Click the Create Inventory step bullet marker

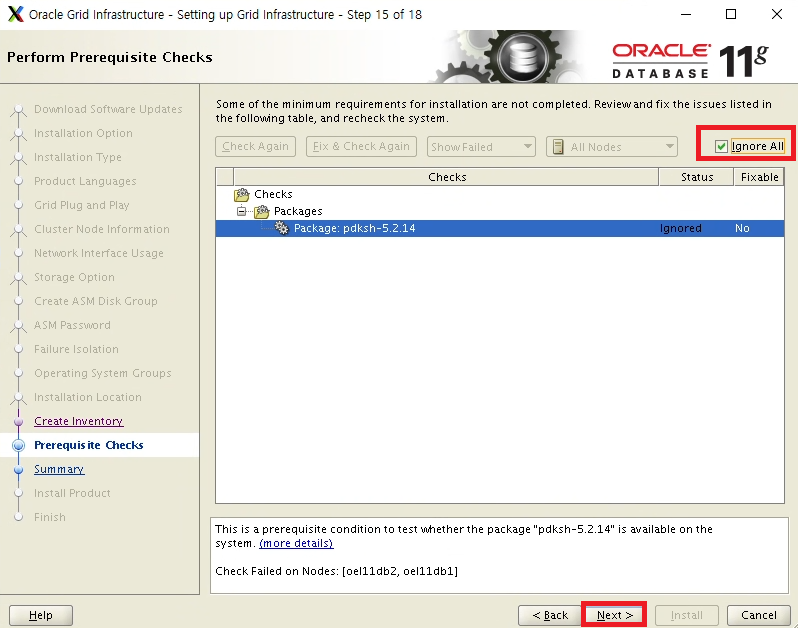pyautogui.click(x=19, y=421)
